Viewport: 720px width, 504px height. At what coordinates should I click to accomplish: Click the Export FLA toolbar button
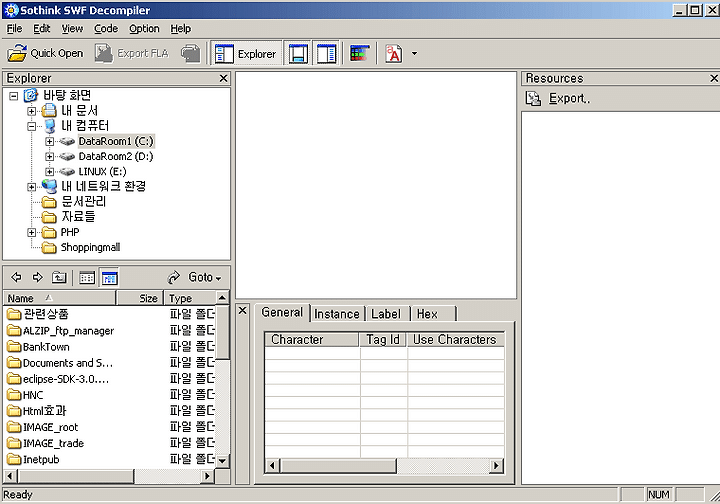tap(132, 53)
